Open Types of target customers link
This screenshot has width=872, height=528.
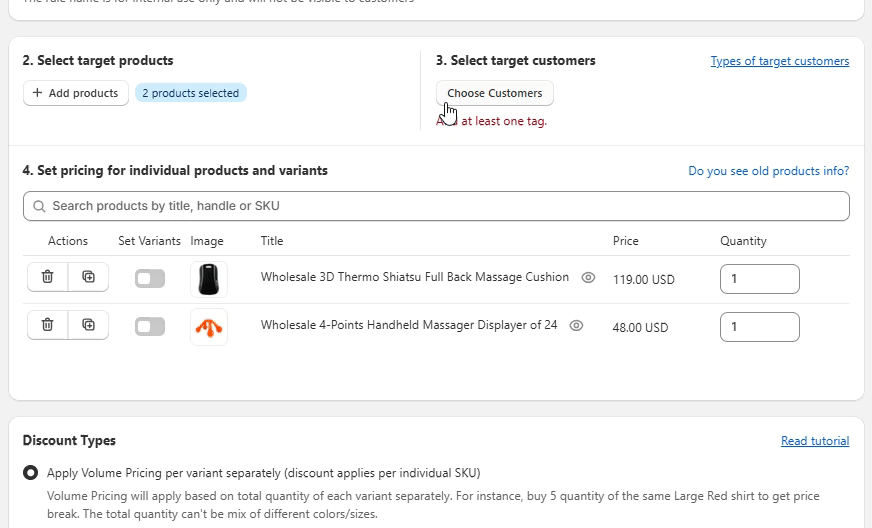click(x=780, y=61)
